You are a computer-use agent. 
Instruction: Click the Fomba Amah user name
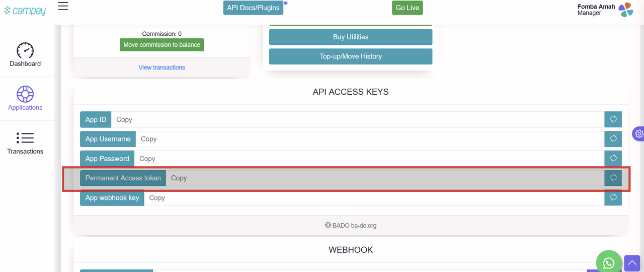[x=596, y=7]
